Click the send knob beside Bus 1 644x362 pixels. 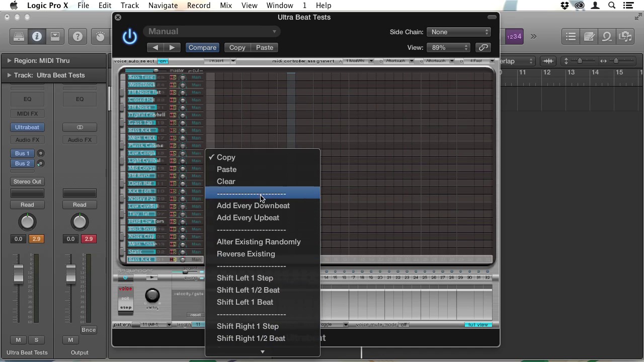point(40,153)
